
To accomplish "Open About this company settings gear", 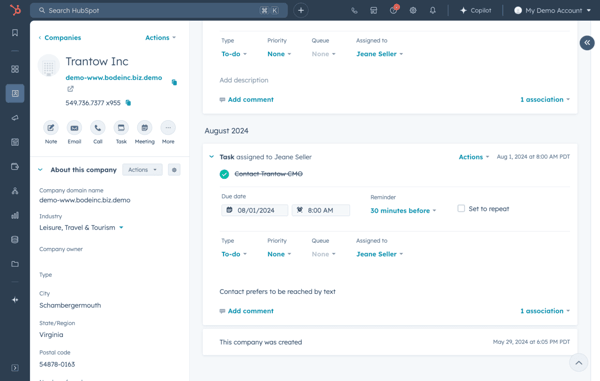I will [x=174, y=170].
